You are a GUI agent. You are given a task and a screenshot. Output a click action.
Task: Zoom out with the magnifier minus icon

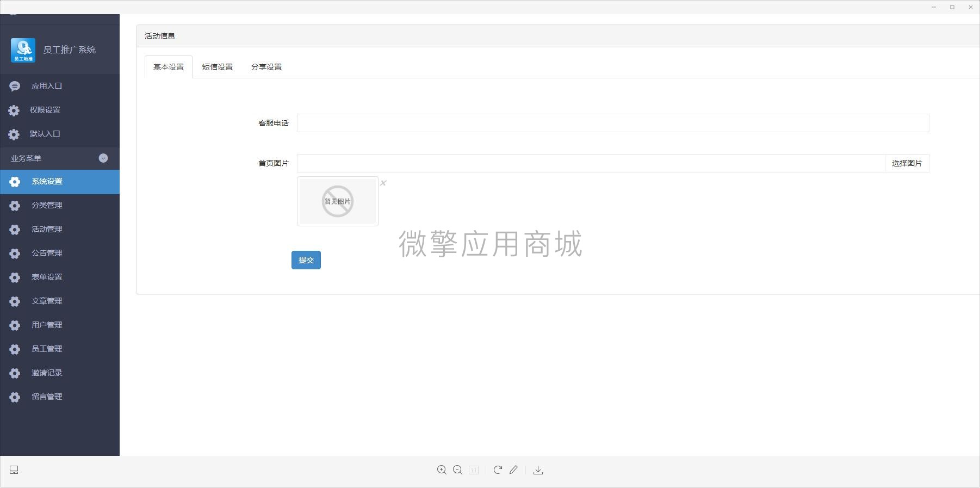pyautogui.click(x=457, y=470)
